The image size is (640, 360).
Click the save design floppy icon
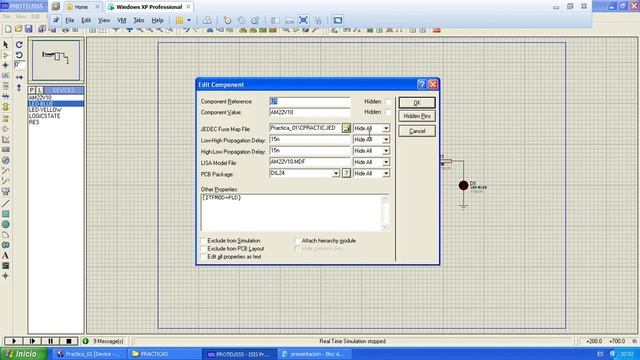point(29,29)
